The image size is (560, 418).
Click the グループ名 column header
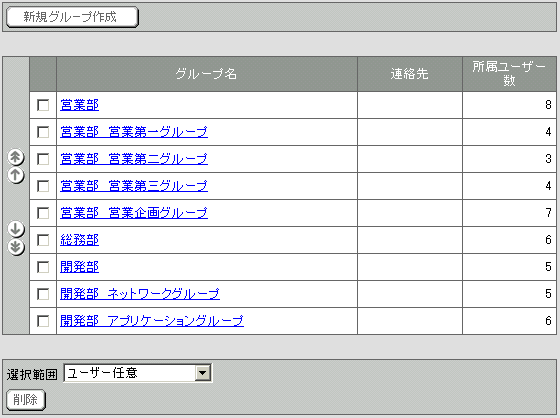point(207,74)
